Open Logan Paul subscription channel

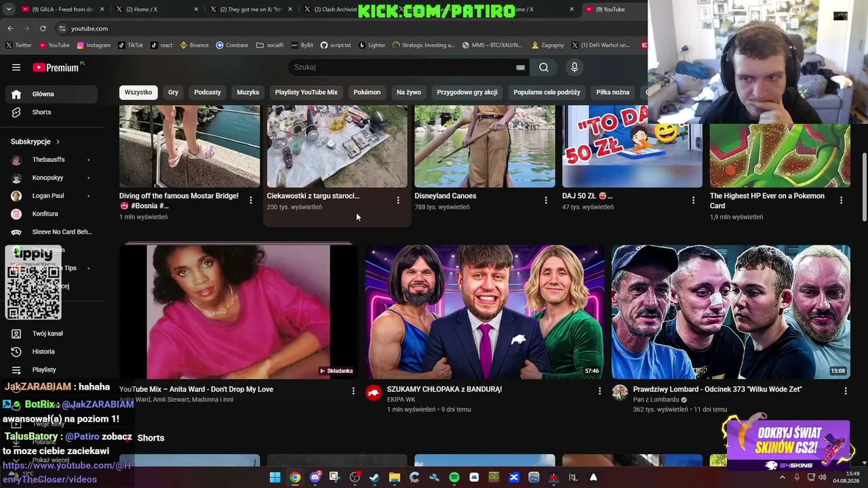tap(51, 196)
